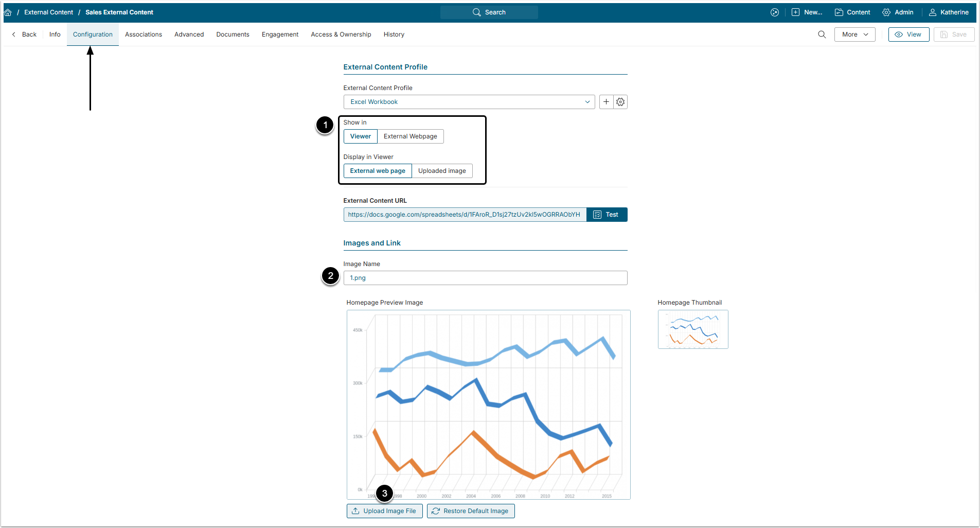Open the New... menu in header
Viewport: 980px width, 528px height.
[x=807, y=12]
